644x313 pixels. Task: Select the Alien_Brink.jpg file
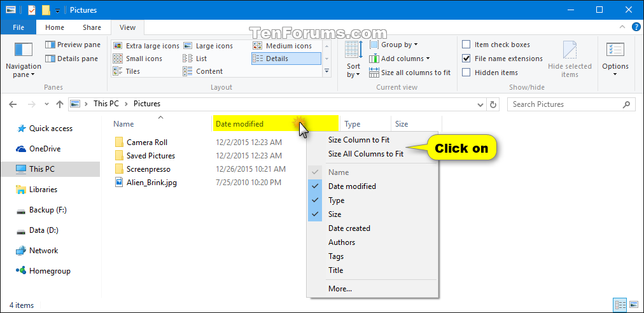[x=146, y=183]
